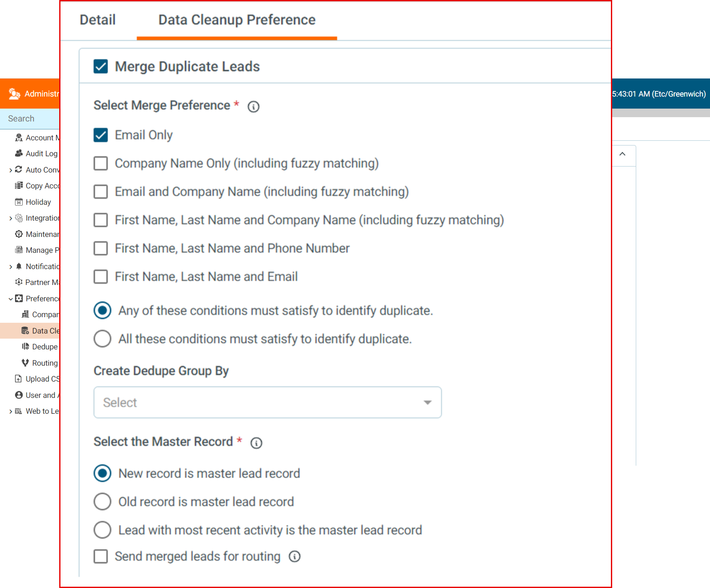This screenshot has width=710, height=588.
Task: Click the Integration gear icon
Action: click(19, 218)
